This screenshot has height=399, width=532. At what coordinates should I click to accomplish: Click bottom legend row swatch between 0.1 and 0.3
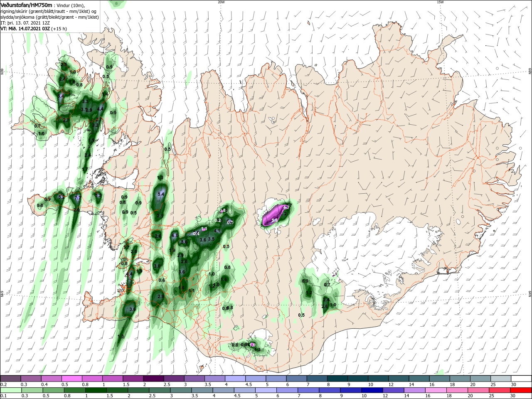point(10,390)
